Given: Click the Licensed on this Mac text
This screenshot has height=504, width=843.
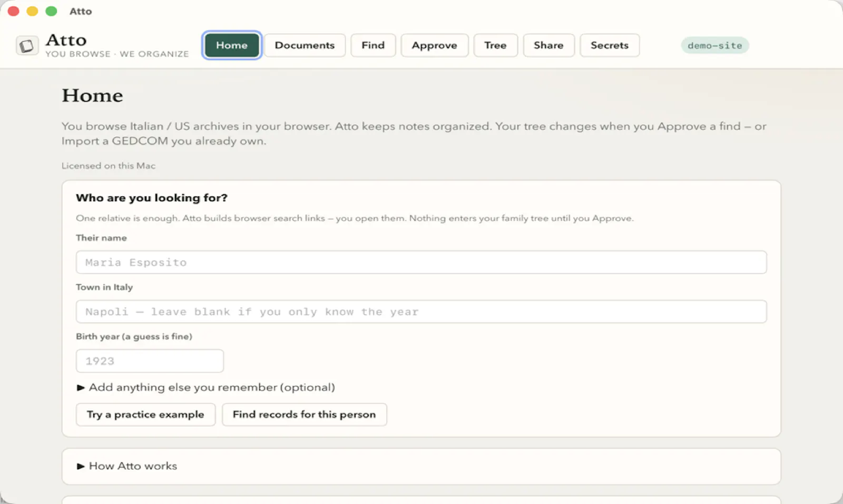Looking at the screenshot, I should (x=109, y=165).
